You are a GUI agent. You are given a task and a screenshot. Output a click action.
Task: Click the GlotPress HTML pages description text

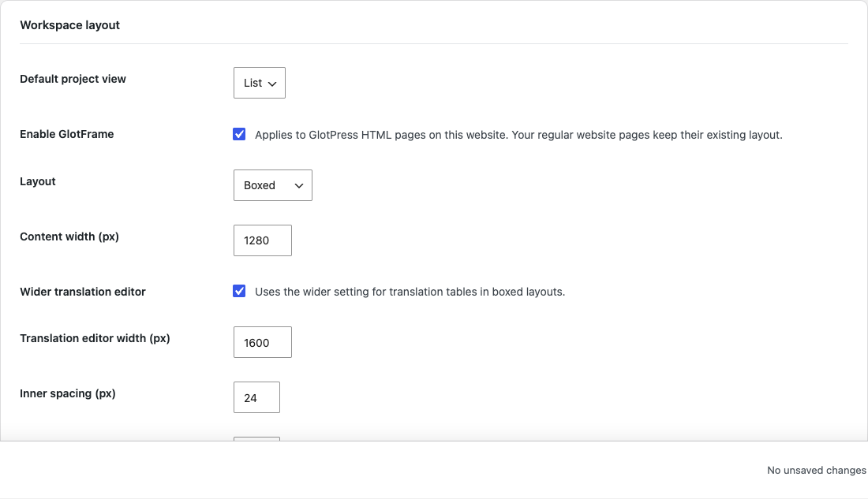[x=518, y=135]
